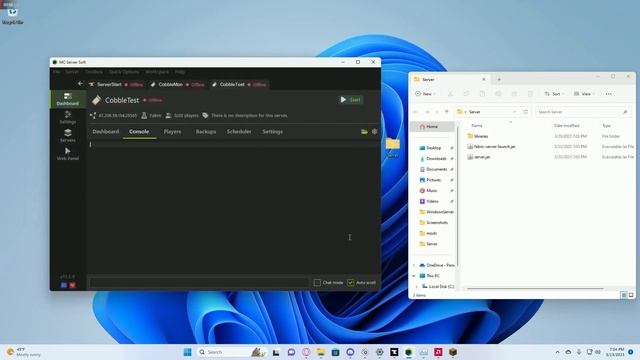Open the Dashboard icon in the left sidebar

[x=68, y=99]
